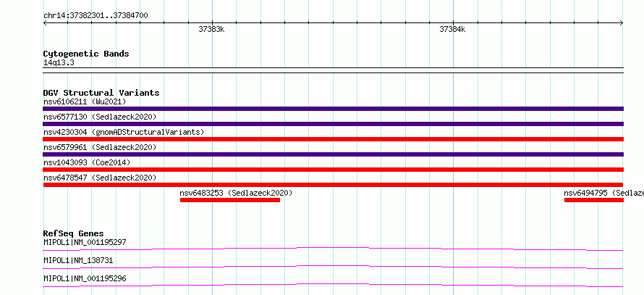The width and height of the screenshot is (644, 295).
Task: Select the purple bar under nsv6579961
Action: pos(333,154)
